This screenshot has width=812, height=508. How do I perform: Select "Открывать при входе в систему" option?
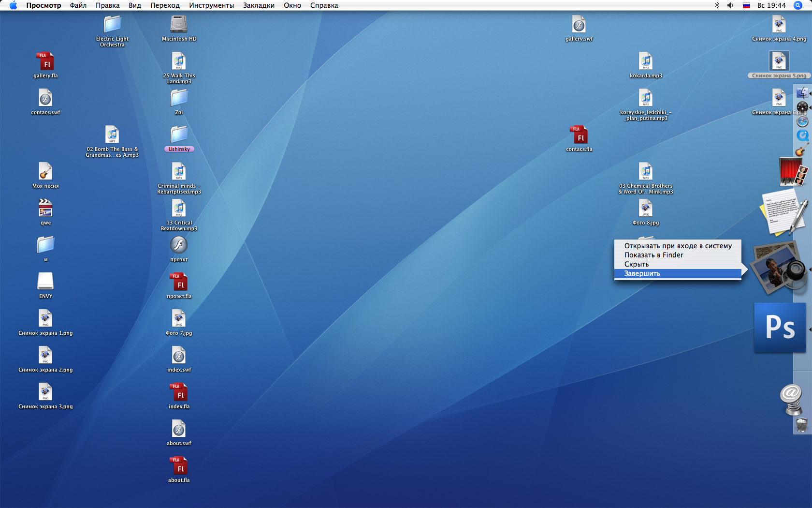click(678, 246)
